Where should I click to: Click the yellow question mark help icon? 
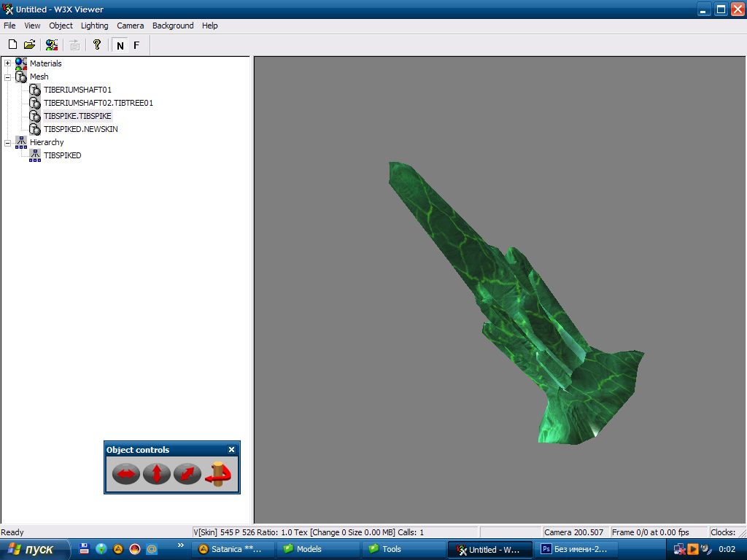point(97,44)
